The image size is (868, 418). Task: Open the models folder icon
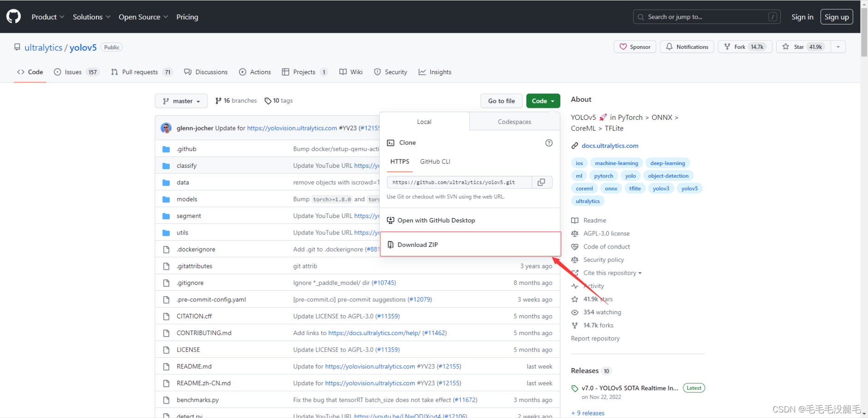point(166,200)
